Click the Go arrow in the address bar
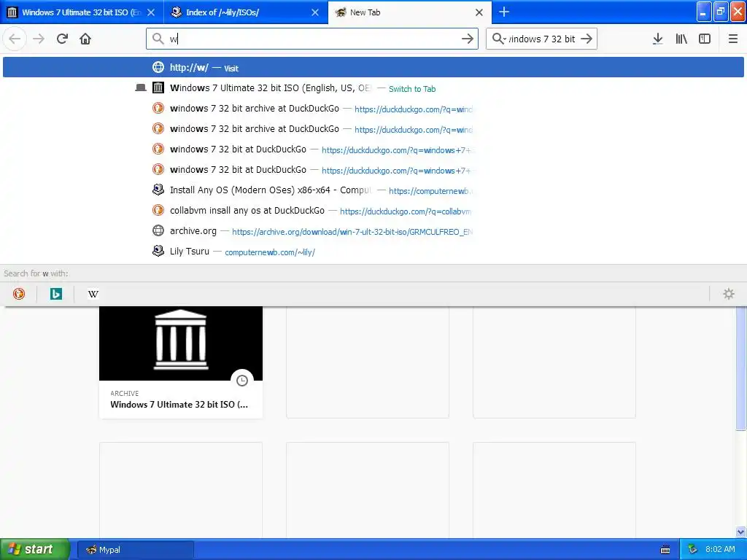Screen dimensions: 747x560 468,39
